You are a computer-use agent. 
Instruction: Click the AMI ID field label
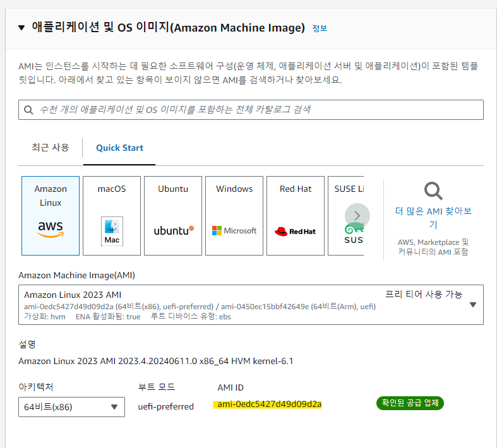(231, 387)
